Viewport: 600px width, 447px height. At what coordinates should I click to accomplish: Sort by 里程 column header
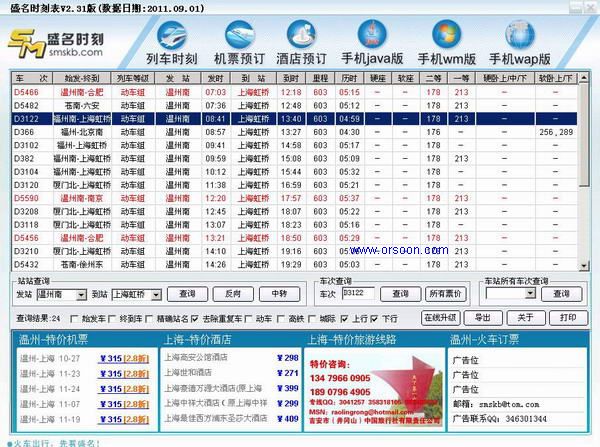[320, 78]
